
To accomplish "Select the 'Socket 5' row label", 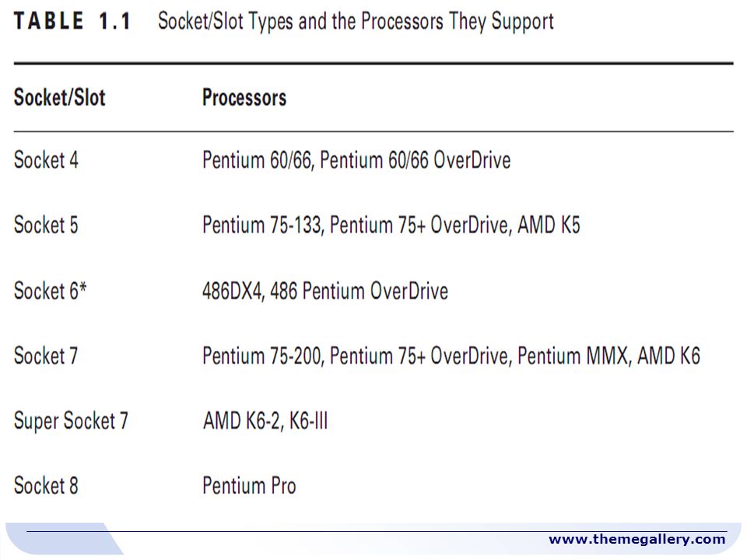I will coord(46,225).
